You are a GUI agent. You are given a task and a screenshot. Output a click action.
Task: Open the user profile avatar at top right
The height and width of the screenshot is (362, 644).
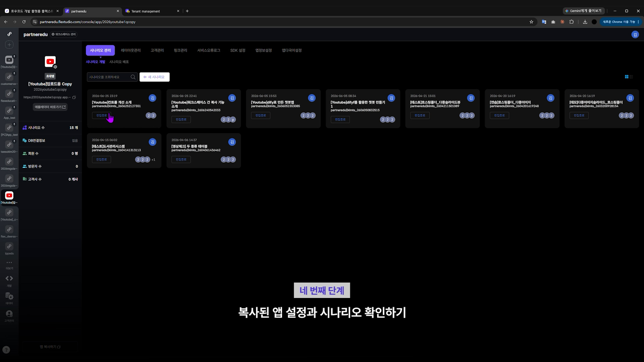click(x=635, y=35)
